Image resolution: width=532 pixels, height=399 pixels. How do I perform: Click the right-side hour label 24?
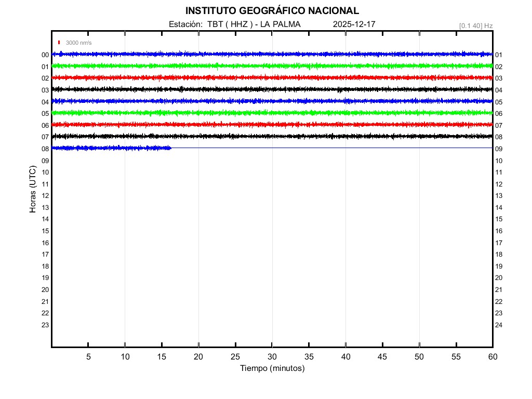point(499,325)
